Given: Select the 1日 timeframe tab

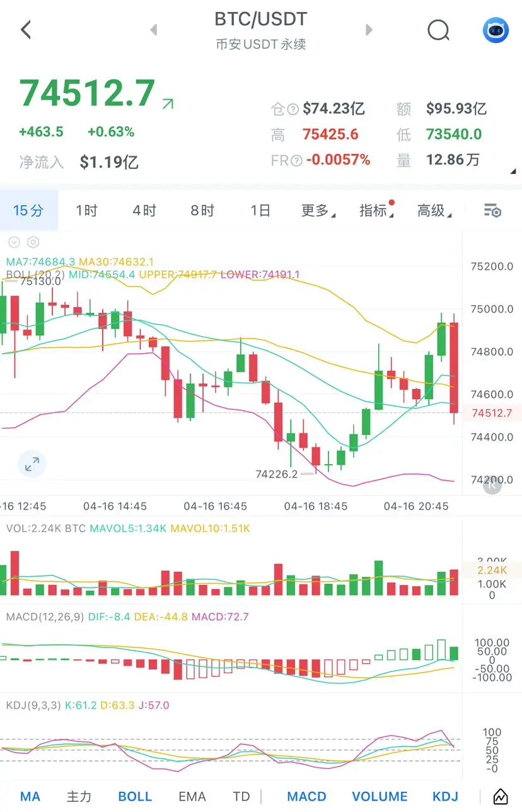Looking at the screenshot, I should point(260,211).
